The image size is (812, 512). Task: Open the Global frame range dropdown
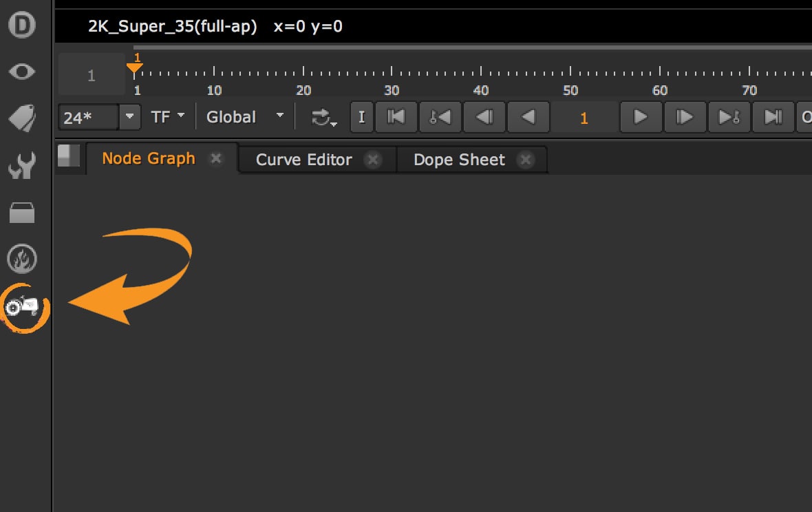[246, 117]
